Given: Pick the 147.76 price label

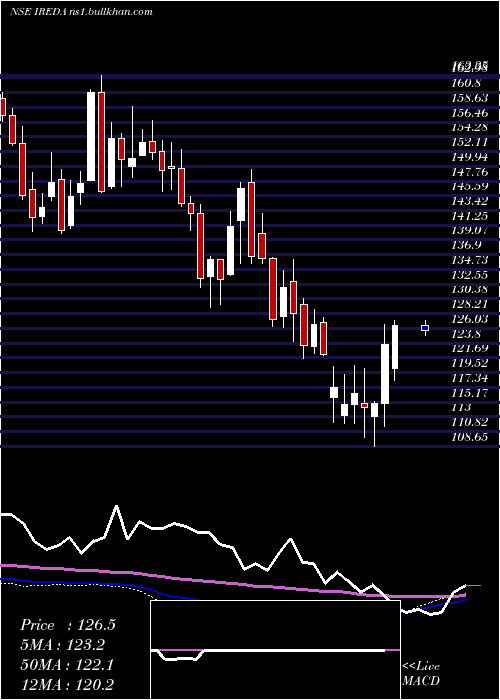Looking at the screenshot, I should (x=469, y=171).
